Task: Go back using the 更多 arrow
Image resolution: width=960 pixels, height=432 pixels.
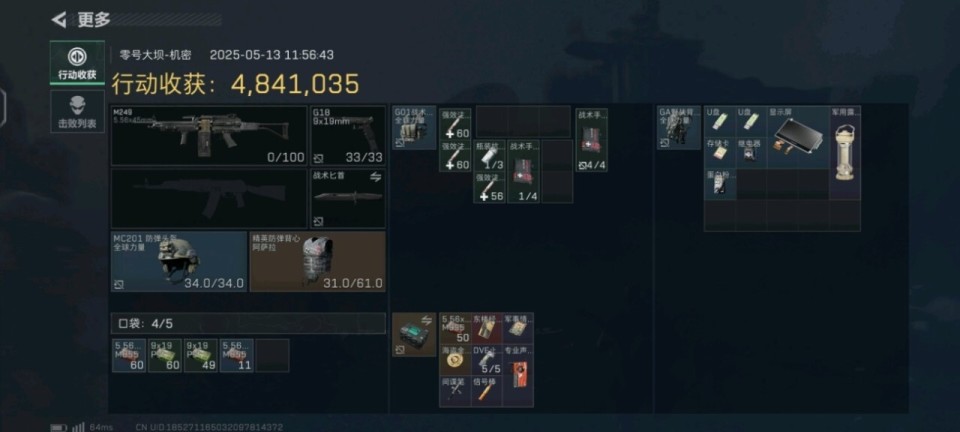Action: [x=59, y=20]
